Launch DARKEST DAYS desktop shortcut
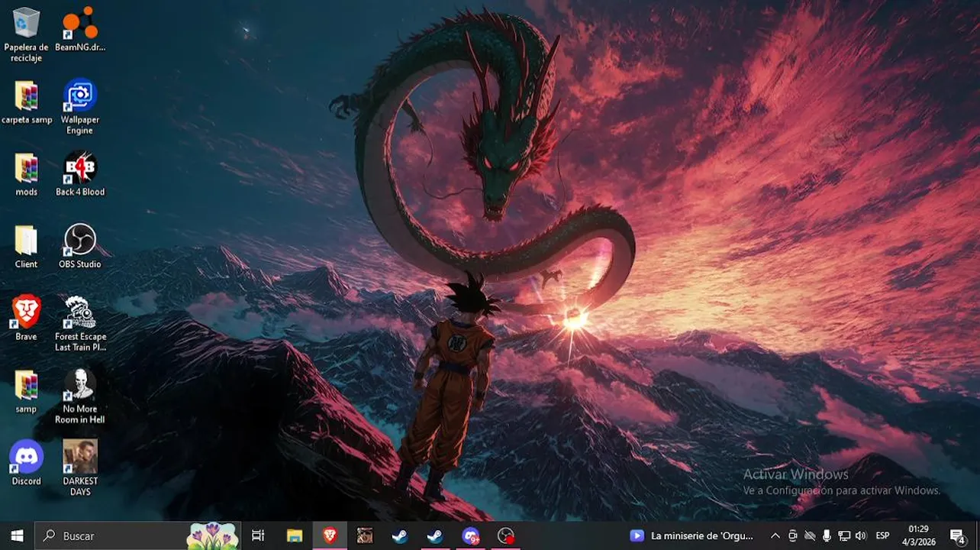Viewport: 980px width, 550px height. click(80, 468)
